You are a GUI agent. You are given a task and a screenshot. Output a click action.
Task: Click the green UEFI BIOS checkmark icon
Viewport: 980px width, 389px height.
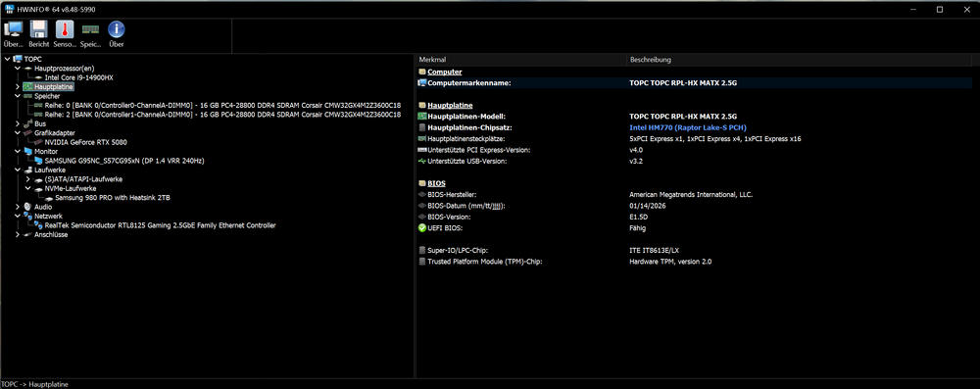[x=421, y=228]
